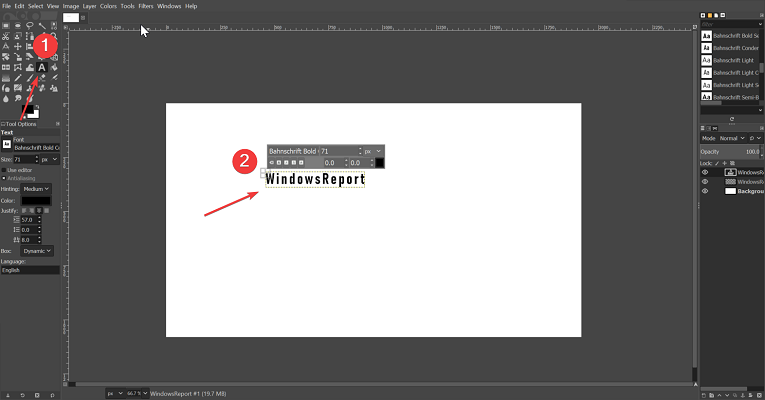This screenshot has height=400, width=765.
Task: Select the Scissors Select tool
Action: 6,36
